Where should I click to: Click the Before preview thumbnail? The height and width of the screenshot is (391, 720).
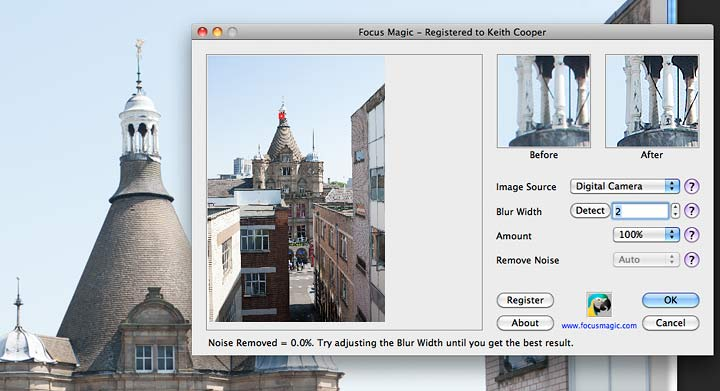coord(544,101)
